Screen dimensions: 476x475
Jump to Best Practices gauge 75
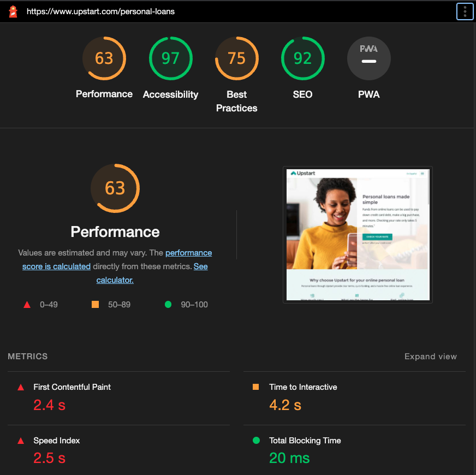(237, 58)
